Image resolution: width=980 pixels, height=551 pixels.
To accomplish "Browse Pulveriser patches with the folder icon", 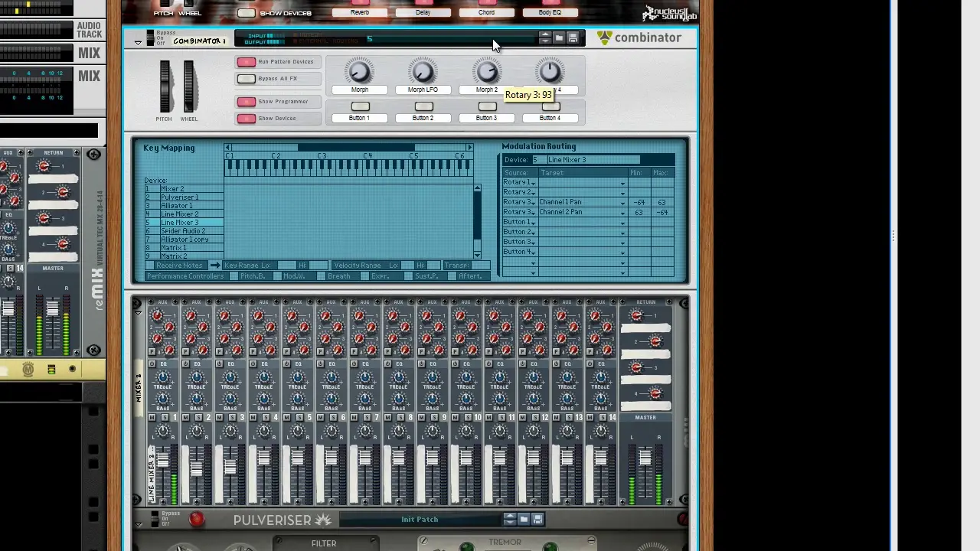I will pos(524,519).
